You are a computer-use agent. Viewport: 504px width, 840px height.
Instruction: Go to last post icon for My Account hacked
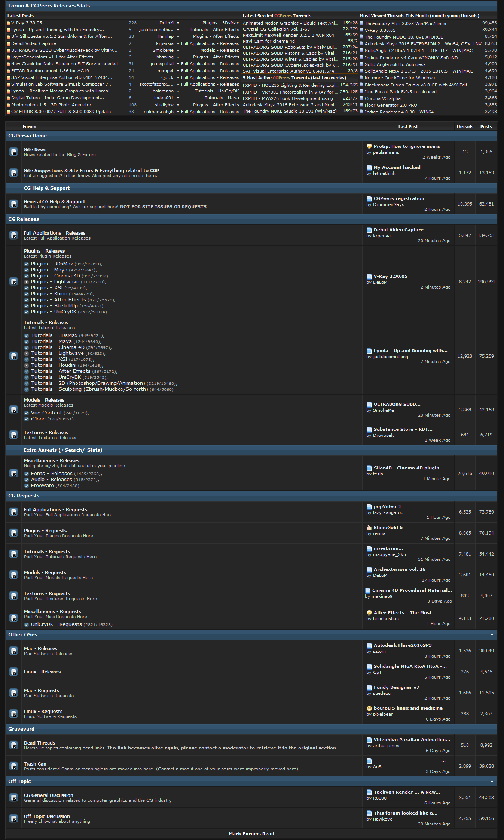click(x=369, y=167)
